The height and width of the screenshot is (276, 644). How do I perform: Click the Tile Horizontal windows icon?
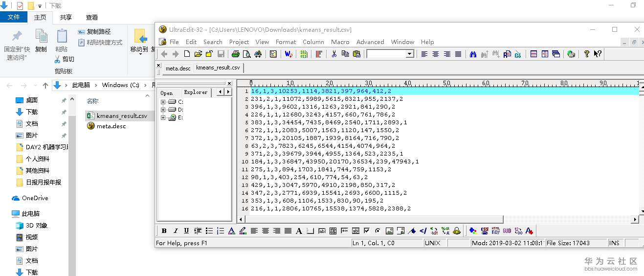coord(533,54)
